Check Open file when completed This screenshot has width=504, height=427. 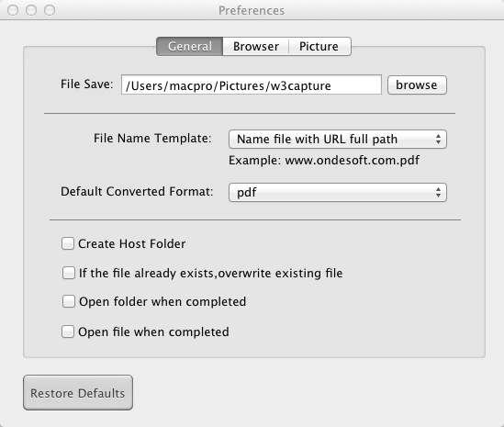pos(68,331)
